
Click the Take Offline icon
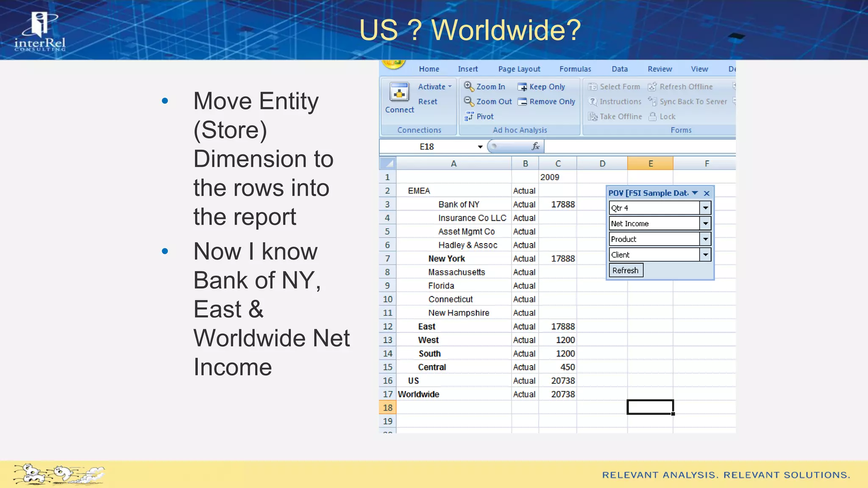[x=593, y=116]
